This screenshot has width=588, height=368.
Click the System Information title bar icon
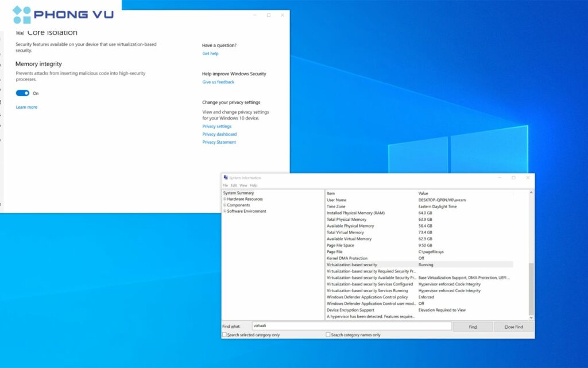pyautogui.click(x=226, y=178)
